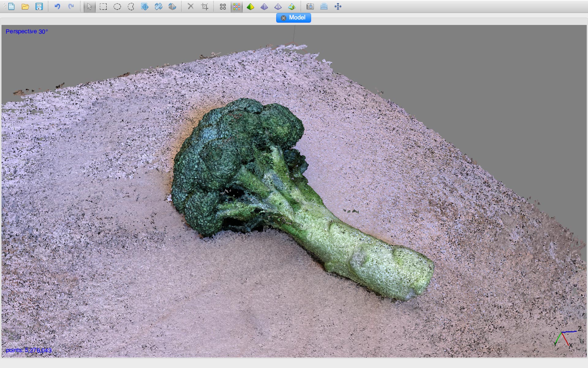Choose the rectangle selection tool
588x368 pixels.
point(103,6)
